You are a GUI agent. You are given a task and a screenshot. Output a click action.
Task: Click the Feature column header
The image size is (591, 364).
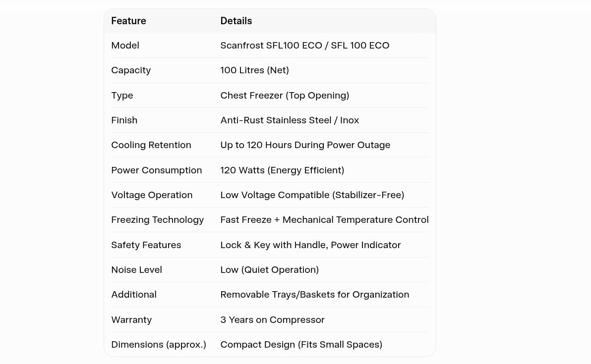click(128, 21)
